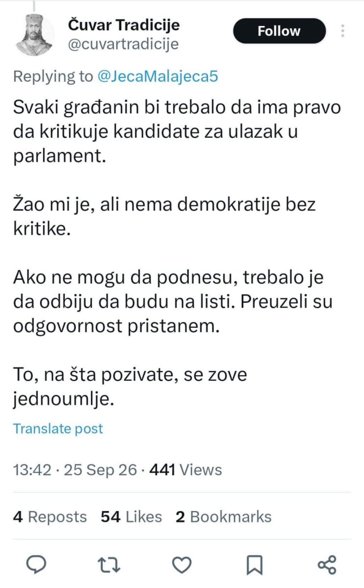Image resolution: width=364 pixels, height=588 pixels.
Task: Click the post text starting 'Svaki građanin'
Action: (177, 132)
